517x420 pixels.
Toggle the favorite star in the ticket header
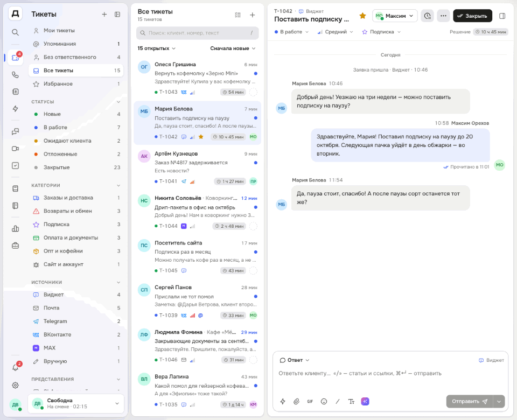pyautogui.click(x=362, y=16)
